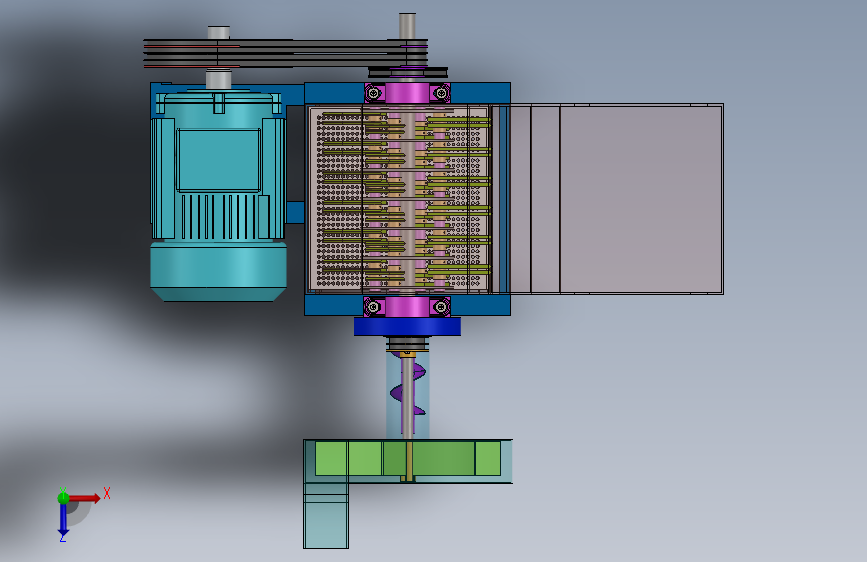Select the dark blue flange below the lower bearing
The height and width of the screenshot is (562, 867).
408,326
